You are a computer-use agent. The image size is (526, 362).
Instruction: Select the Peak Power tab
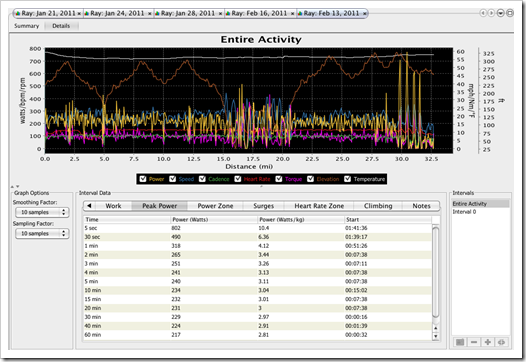pos(160,206)
